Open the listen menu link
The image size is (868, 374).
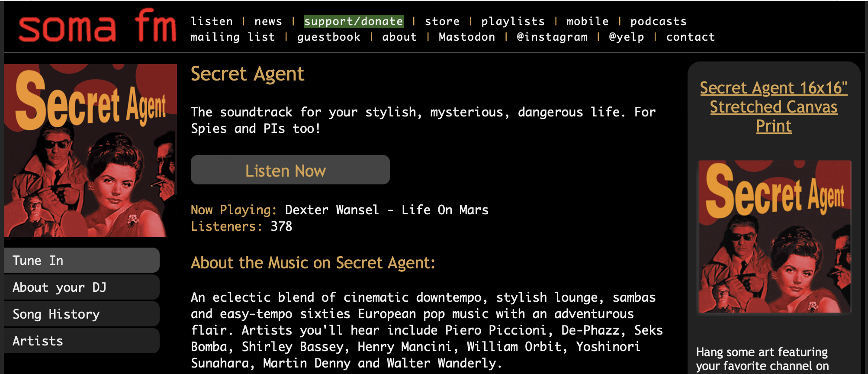[212, 21]
